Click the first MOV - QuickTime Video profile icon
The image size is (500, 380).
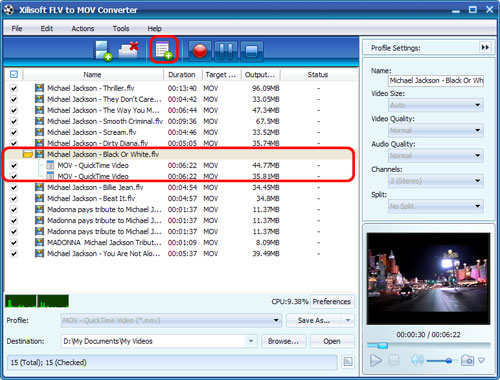click(x=50, y=165)
